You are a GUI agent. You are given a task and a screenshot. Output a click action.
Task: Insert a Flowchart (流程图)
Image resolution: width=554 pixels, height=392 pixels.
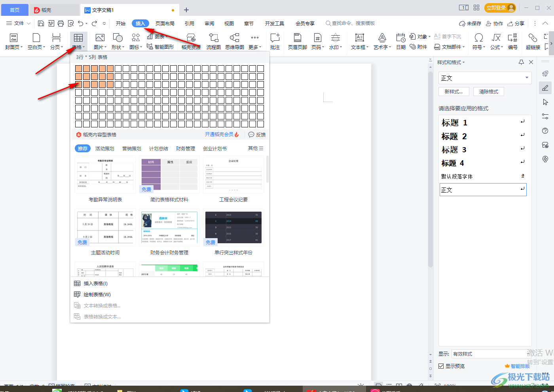[214, 42]
